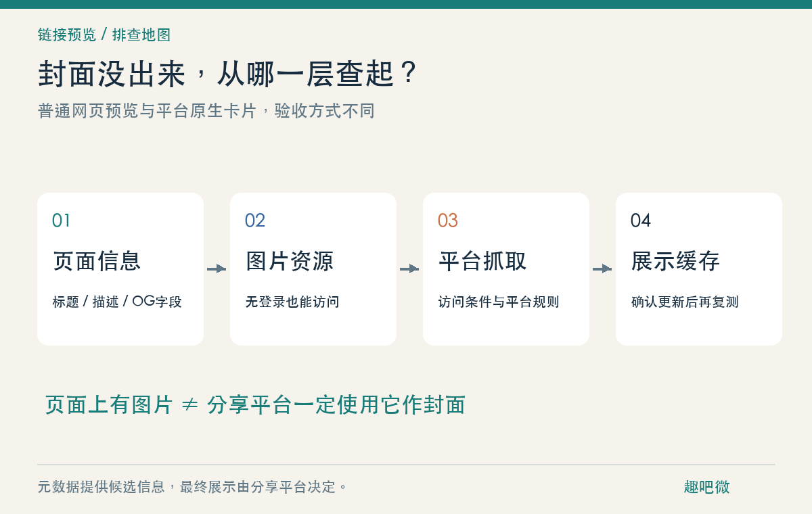Select the "平台抓取" card title
This screenshot has height=514, width=812.
(482, 261)
